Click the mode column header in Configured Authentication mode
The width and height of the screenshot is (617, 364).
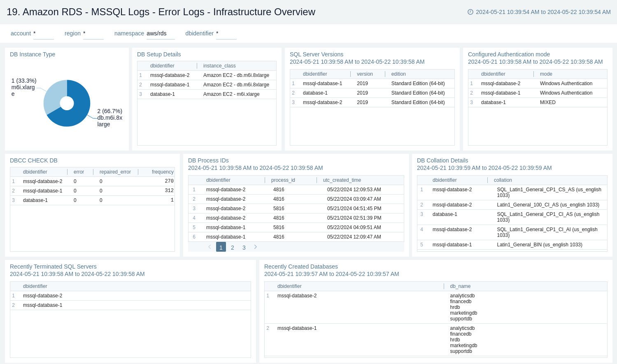click(x=546, y=74)
